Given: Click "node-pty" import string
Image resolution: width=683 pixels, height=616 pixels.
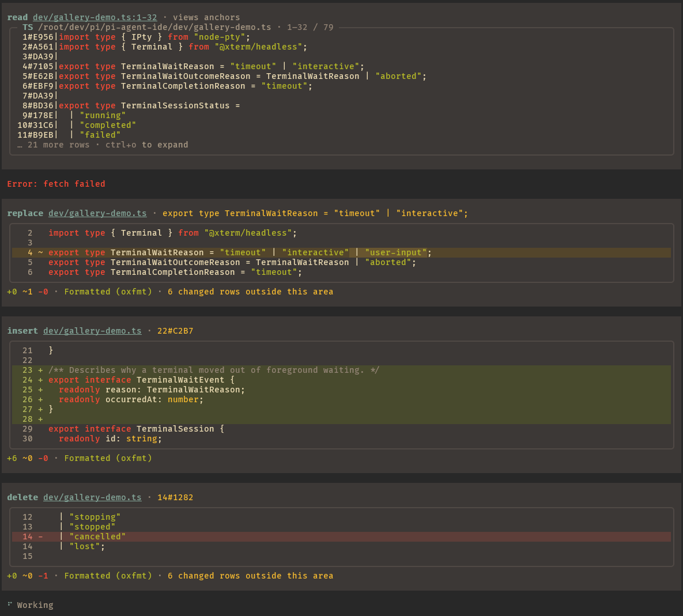Looking at the screenshot, I should coord(220,37).
